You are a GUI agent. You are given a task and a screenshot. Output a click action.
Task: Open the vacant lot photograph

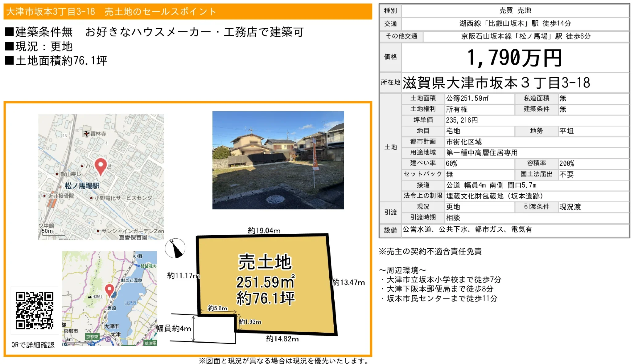click(278, 160)
